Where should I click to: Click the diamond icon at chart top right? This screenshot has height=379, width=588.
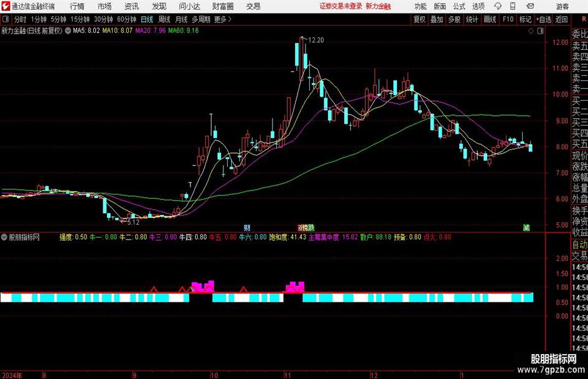(x=531, y=31)
